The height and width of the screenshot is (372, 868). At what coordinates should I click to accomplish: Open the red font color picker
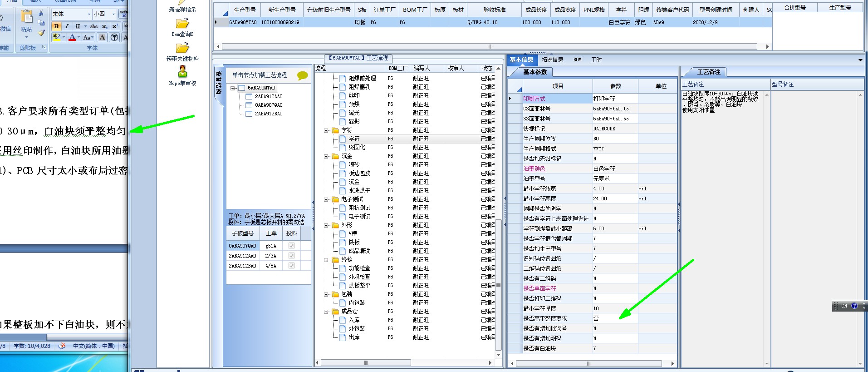point(78,37)
